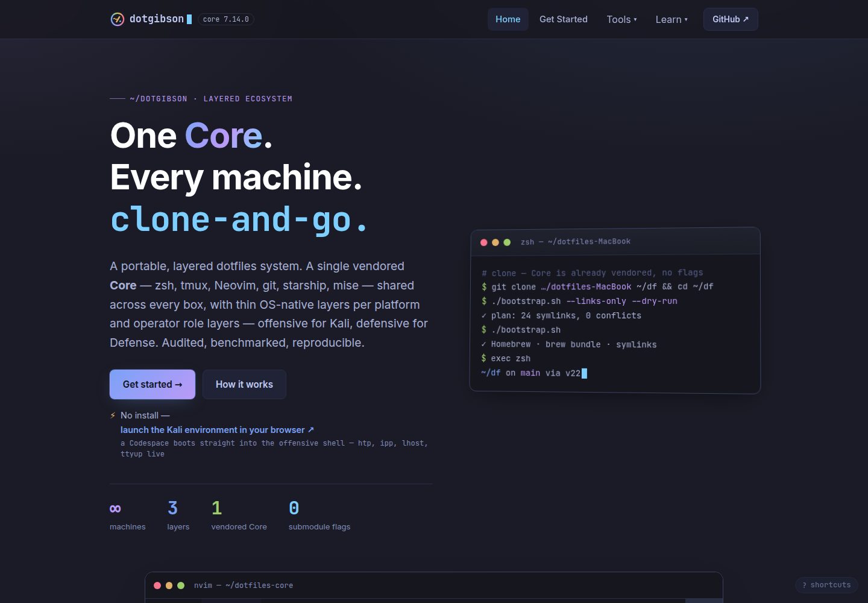Click the yellow dot in zsh terminal window
This screenshot has width=868, height=603.
(x=495, y=242)
